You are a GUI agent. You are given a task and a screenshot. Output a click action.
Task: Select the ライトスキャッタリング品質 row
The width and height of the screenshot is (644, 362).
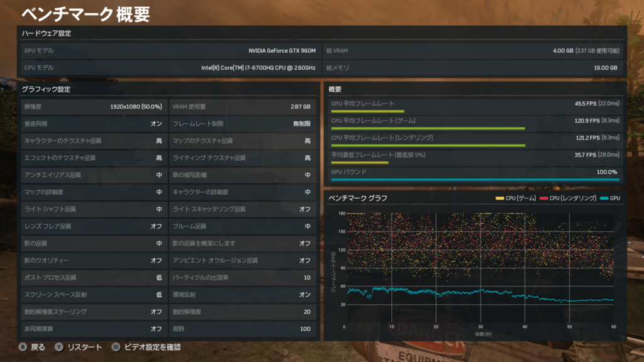[242, 209]
